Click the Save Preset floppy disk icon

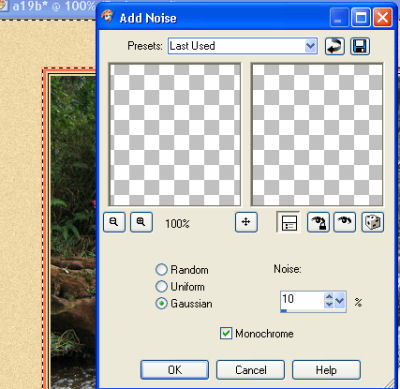(360, 46)
